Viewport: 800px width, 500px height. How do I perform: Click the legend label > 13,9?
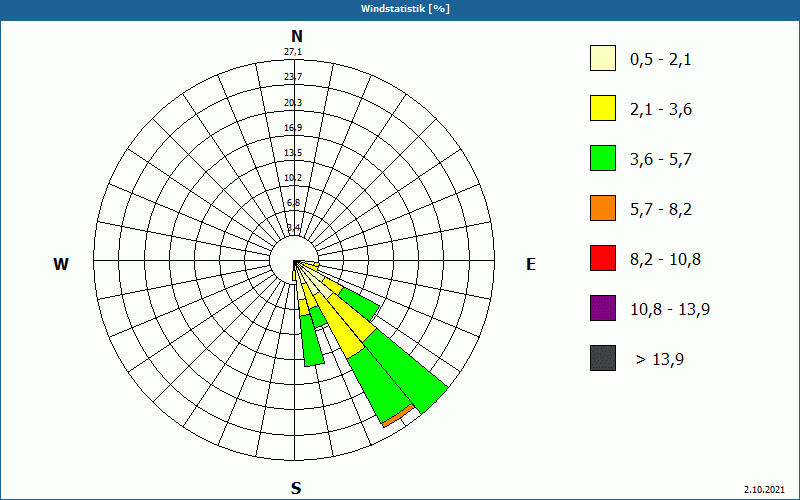coord(660,360)
